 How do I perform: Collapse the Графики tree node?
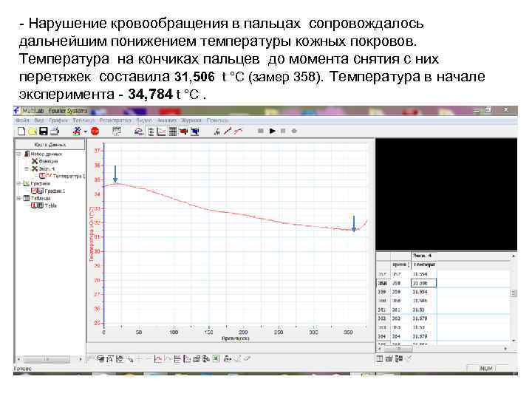click(19, 183)
